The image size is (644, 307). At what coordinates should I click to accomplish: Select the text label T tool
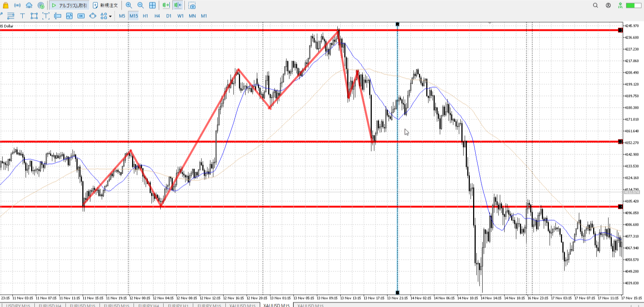click(22, 16)
